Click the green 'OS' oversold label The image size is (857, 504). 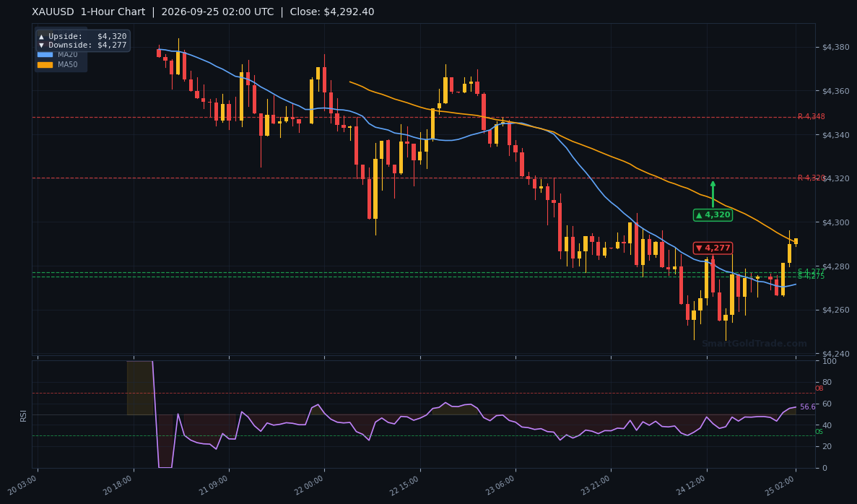819,432
